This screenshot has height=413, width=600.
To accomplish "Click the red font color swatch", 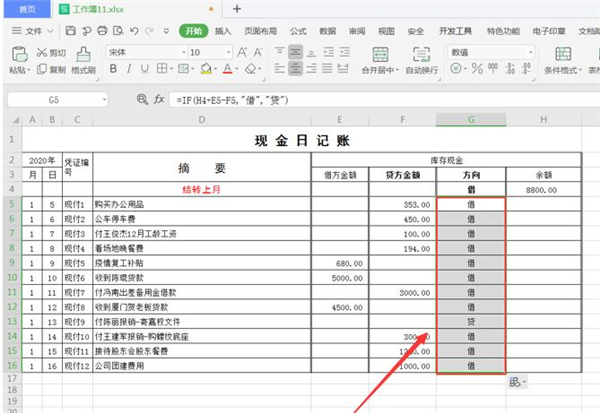I will pyautogui.click(x=227, y=70).
